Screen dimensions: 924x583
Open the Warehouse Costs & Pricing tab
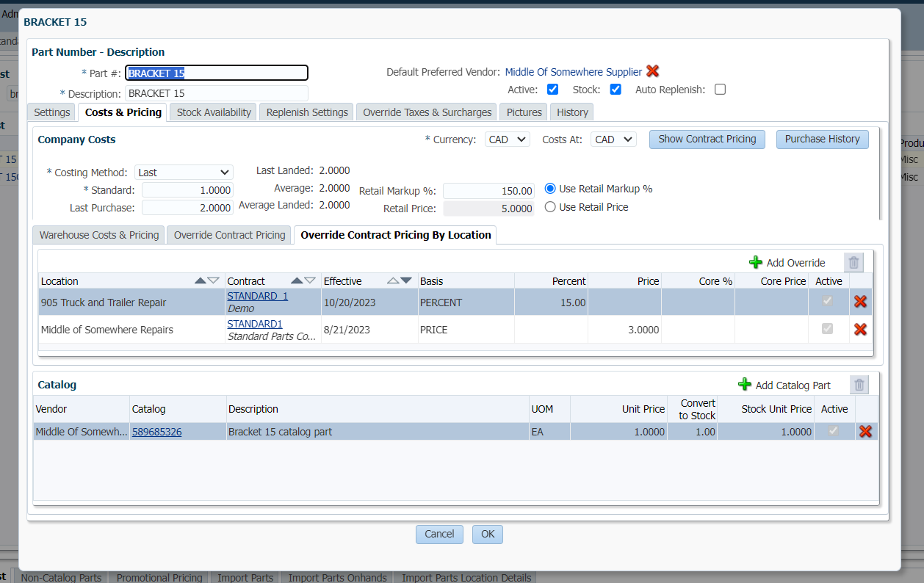click(x=99, y=235)
